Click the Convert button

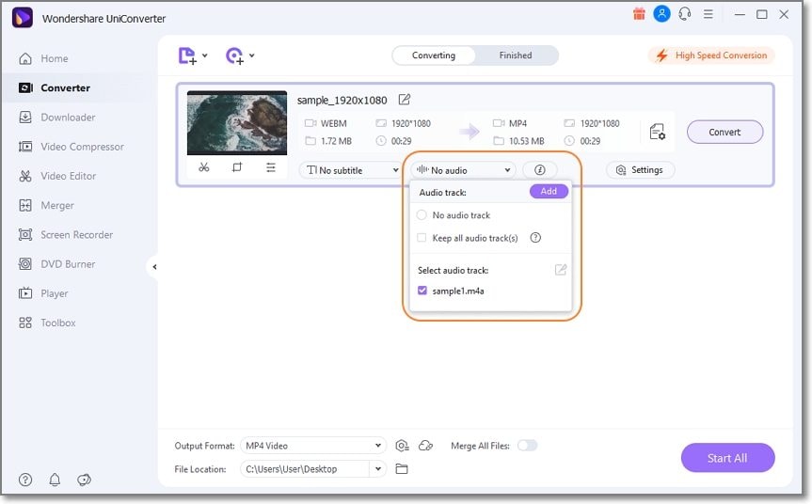coord(724,132)
